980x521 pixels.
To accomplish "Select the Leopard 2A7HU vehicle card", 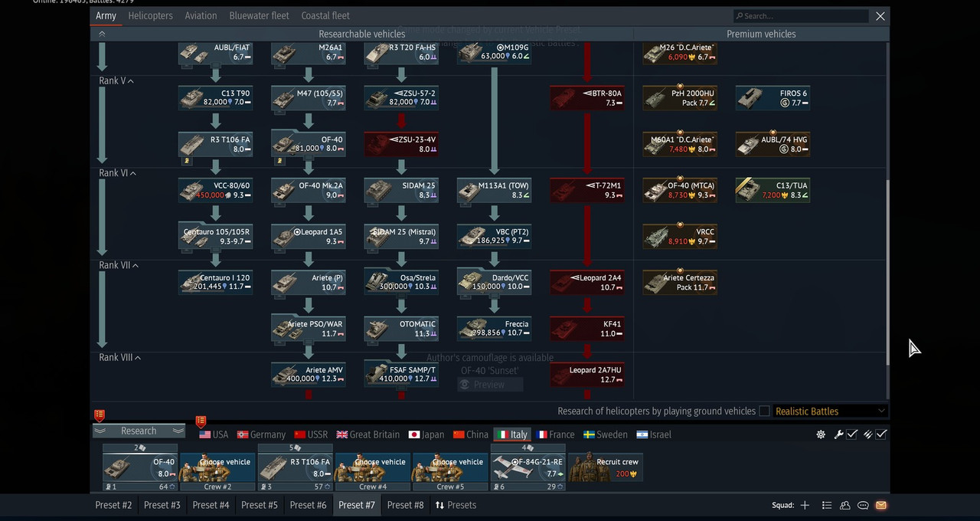I will pos(587,375).
